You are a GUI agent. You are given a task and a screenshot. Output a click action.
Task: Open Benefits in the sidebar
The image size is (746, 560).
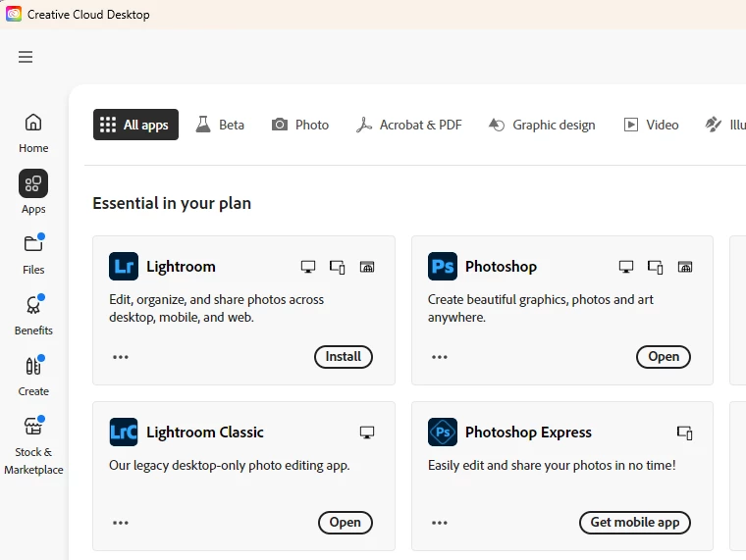(x=33, y=315)
